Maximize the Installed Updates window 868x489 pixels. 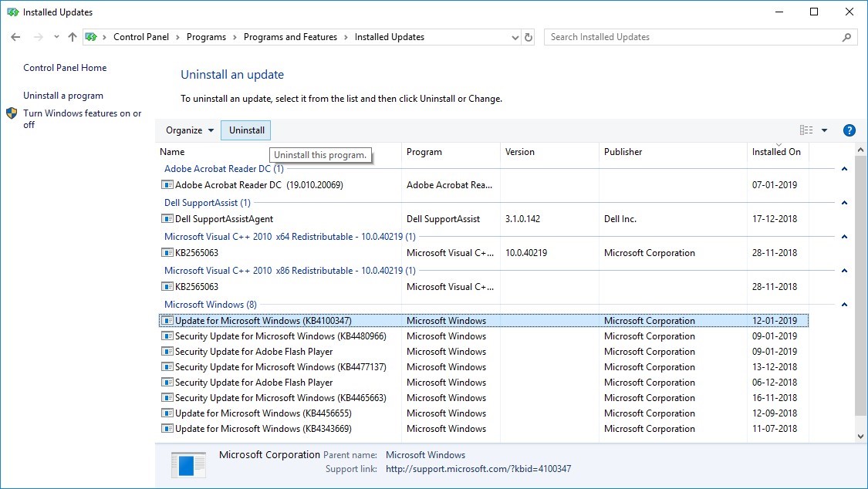814,12
